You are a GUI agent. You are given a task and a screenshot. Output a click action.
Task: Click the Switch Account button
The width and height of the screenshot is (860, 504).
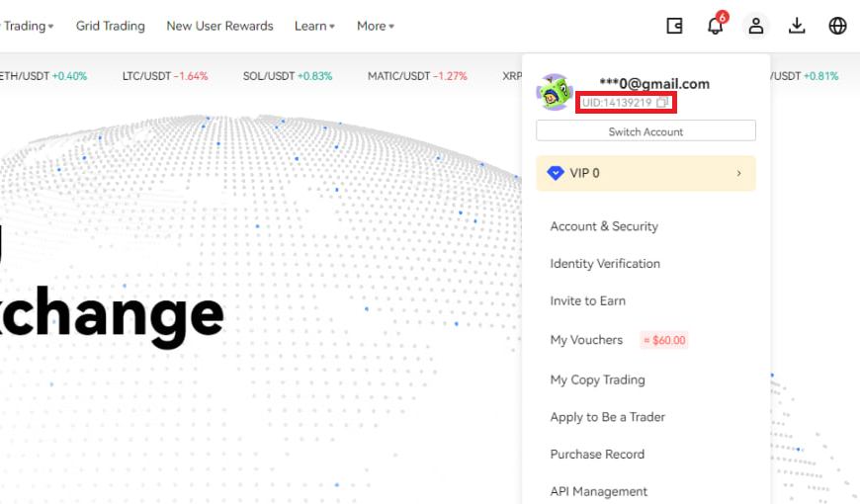click(x=645, y=131)
